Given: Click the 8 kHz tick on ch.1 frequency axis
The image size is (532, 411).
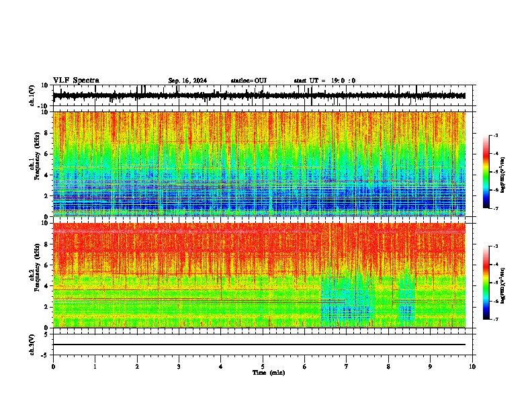Looking at the screenshot, I should [46, 133].
